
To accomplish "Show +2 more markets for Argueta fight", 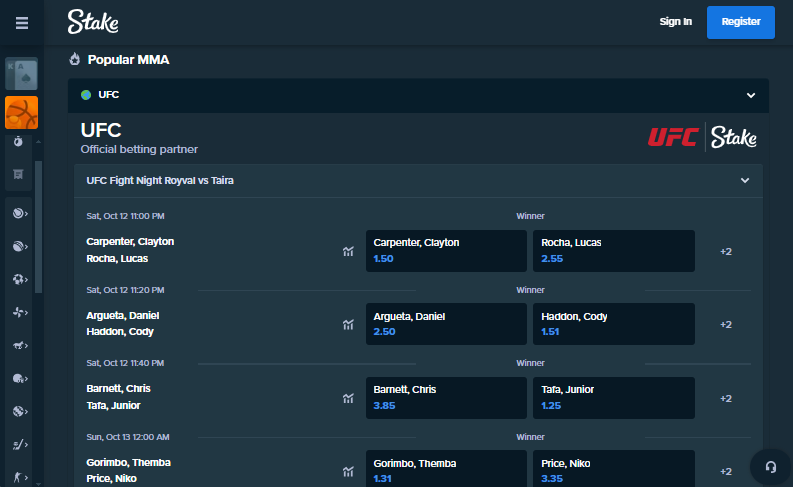I will [x=726, y=324].
